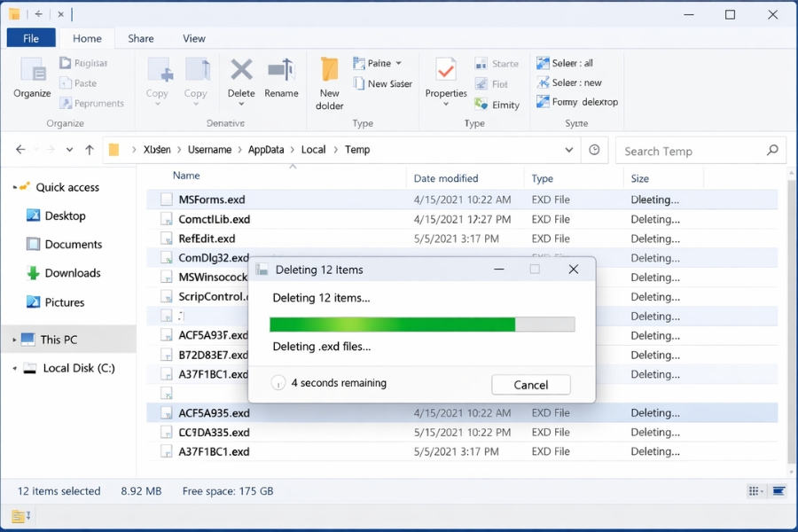The image size is (798, 532).
Task: Switch to the View ribbon tab
Action: click(193, 38)
